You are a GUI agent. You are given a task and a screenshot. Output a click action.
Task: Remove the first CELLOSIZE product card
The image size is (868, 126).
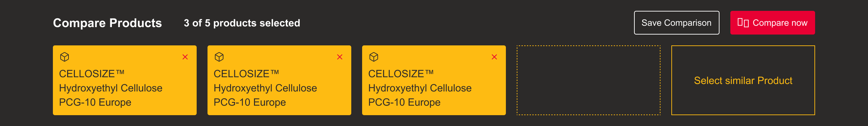tap(185, 57)
